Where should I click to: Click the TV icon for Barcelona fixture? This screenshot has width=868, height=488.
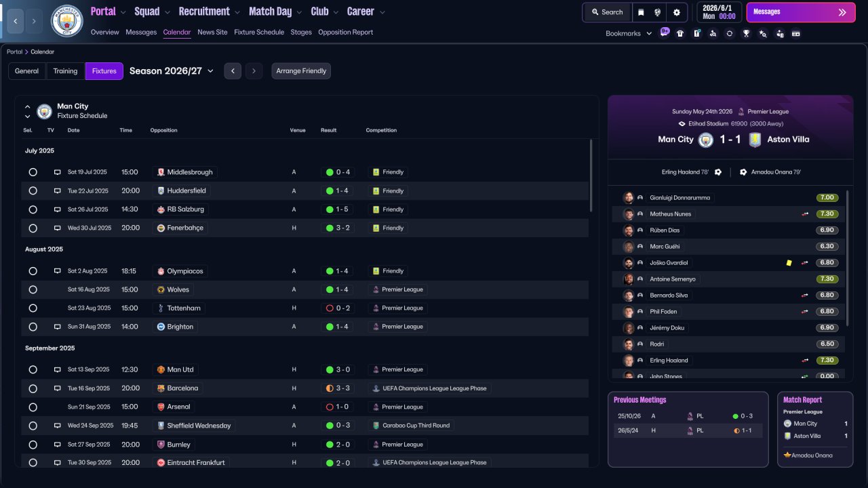pyautogui.click(x=58, y=388)
